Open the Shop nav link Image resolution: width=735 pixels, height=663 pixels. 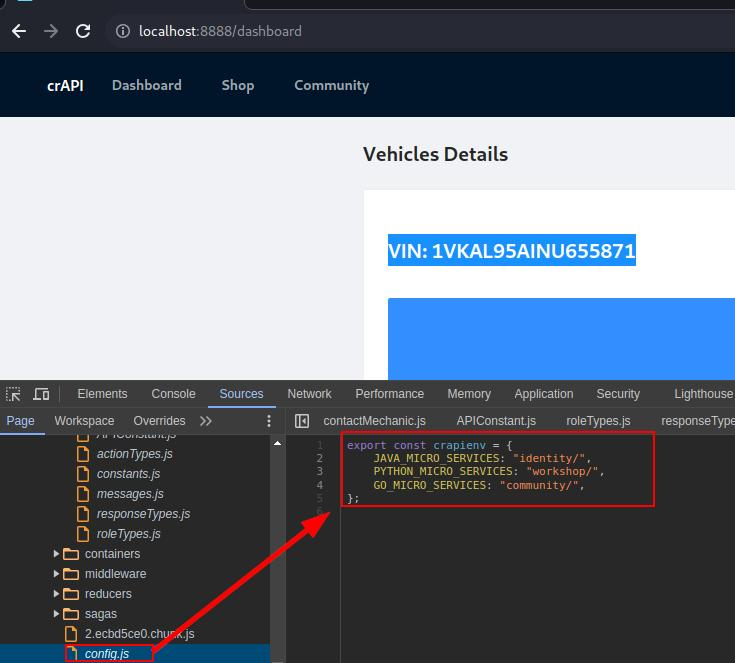238,85
